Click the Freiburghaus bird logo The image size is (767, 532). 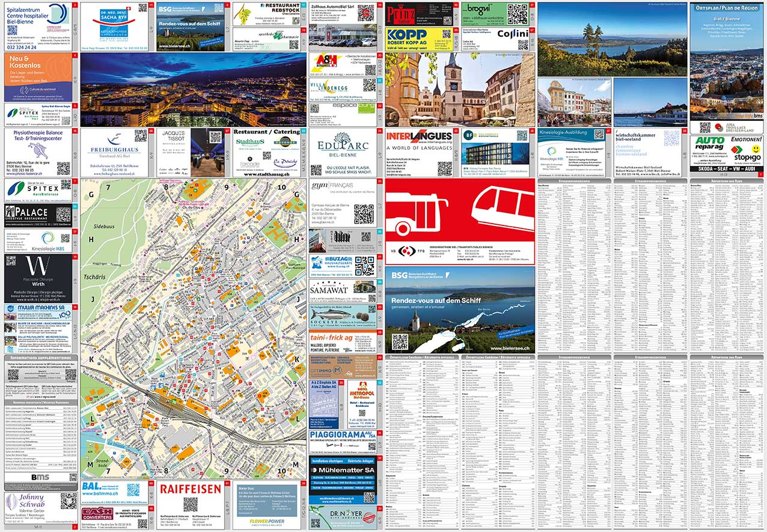(114, 139)
